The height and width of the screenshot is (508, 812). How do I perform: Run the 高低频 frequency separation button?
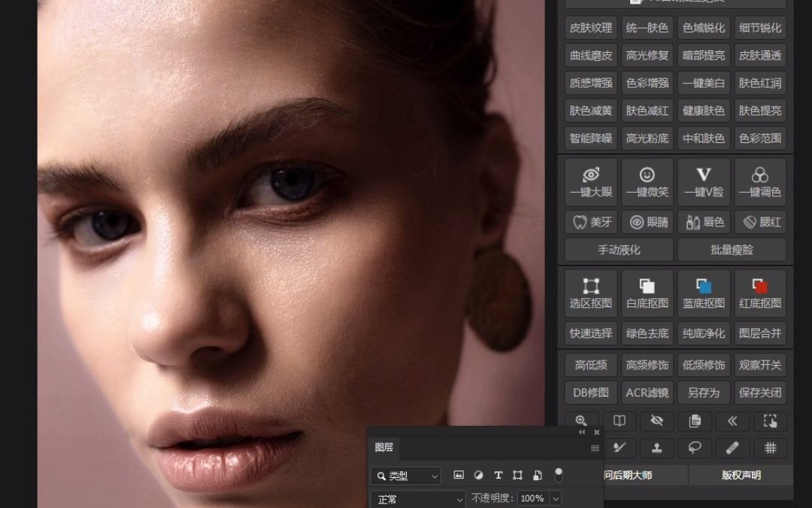pos(591,365)
